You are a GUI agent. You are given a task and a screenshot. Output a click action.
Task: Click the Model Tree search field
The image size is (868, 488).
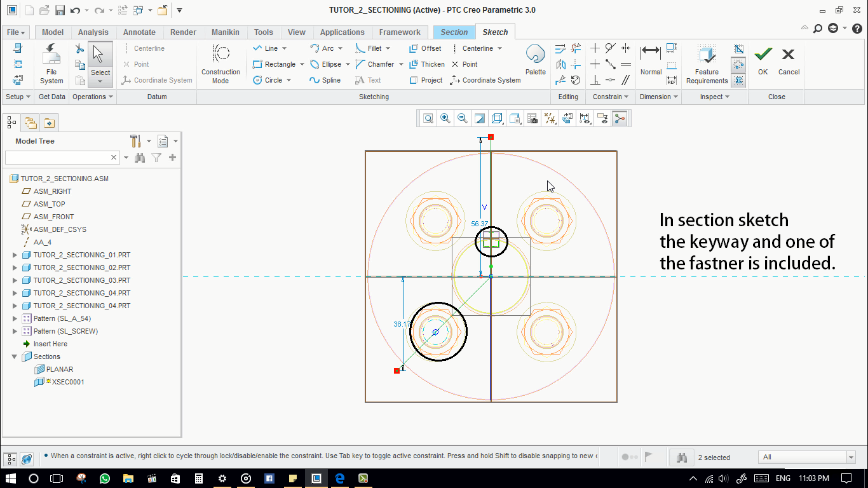tap(57, 158)
